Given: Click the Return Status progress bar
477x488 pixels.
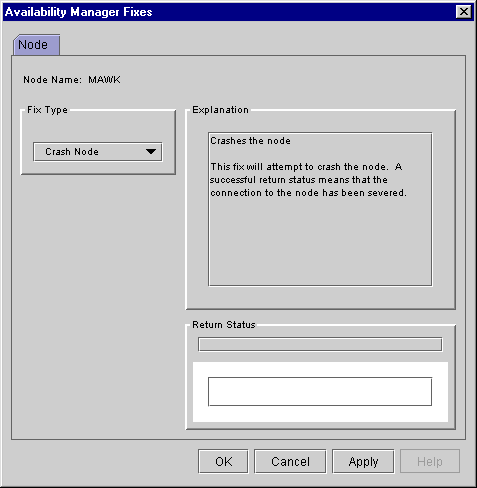Looking at the screenshot, I should point(320,344).
